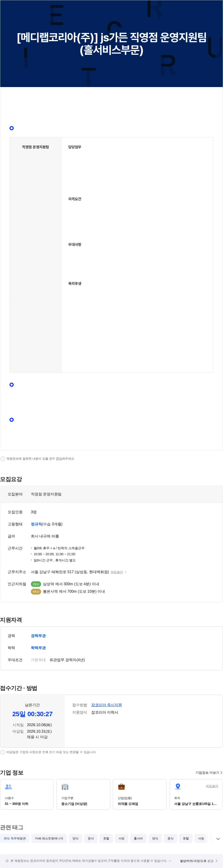Click the address 서울 강남구 테헤란로 517
This screenshot has width=223, height=868.
[x=70, y=572]
